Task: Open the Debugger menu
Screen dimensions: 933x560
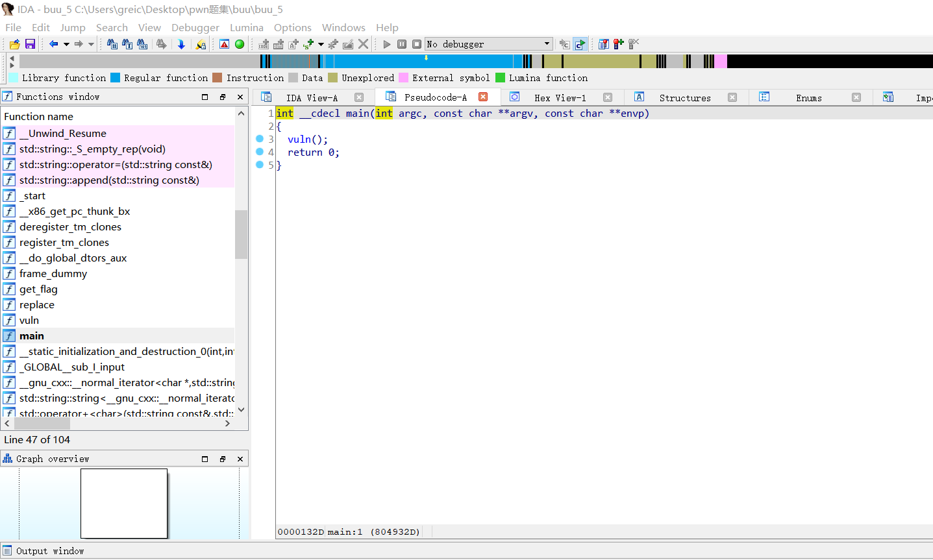Action: point(195,27)
